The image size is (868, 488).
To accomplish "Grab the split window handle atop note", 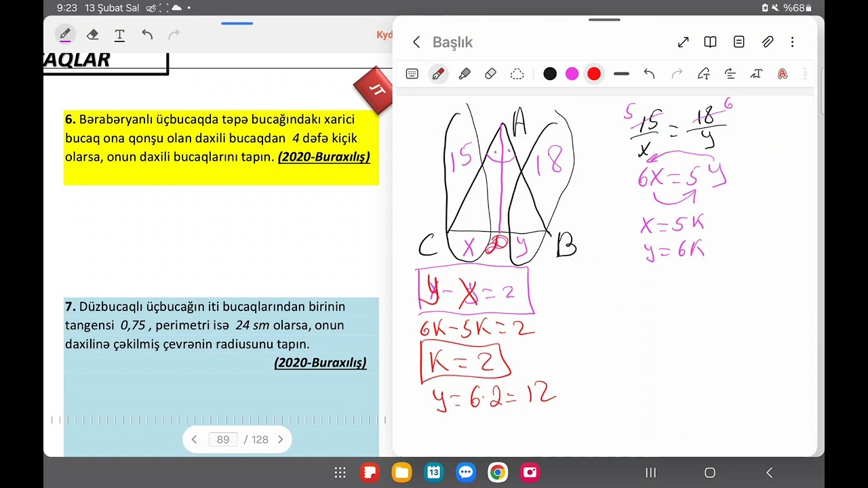I will click(604, 20).
